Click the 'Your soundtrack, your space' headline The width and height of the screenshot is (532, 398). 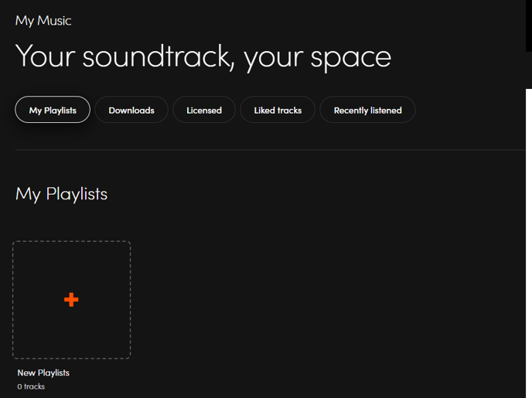coord(203,57)
